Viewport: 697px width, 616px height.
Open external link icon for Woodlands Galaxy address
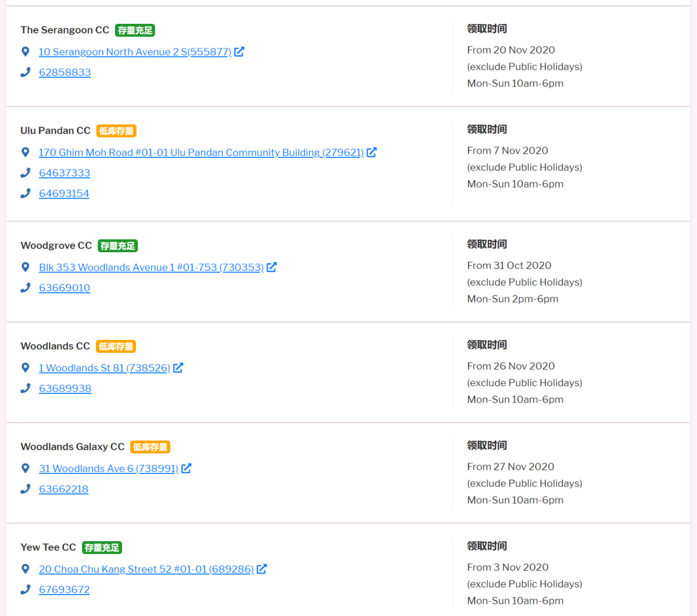pos(187,468)
